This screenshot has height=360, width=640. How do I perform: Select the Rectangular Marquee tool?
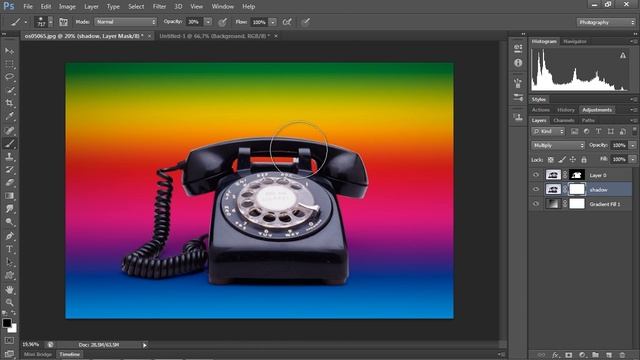pos(9,64)
